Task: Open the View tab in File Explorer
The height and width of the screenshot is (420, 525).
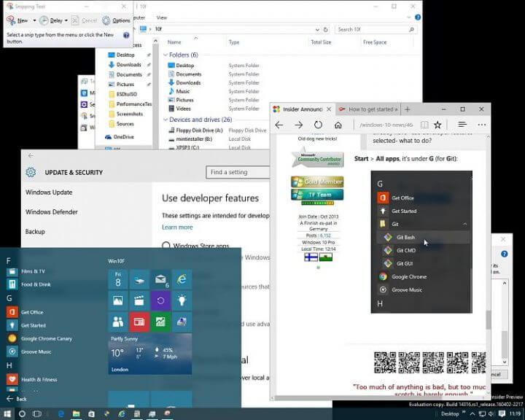Action: pyautogui.click(x=162, y=17)
